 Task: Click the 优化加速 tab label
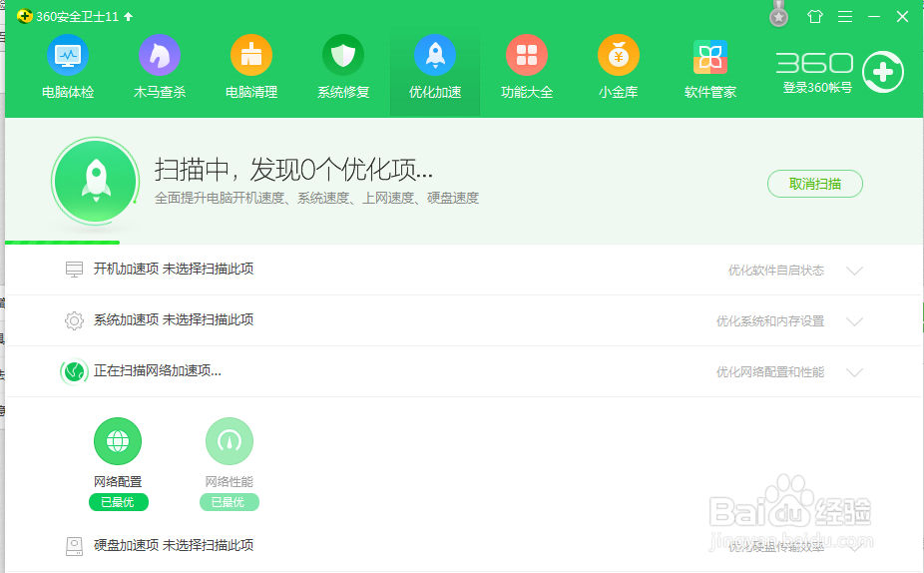pyautogui.click(x=435, y=92)
